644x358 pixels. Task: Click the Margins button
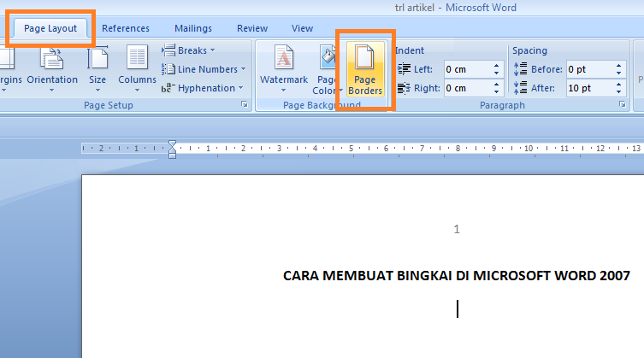pyautogui.click(x=9, y=69)
